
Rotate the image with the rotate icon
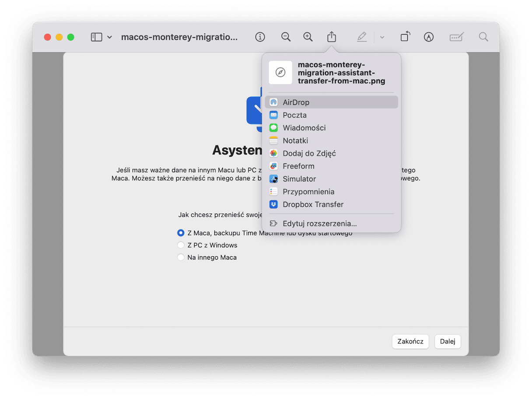click(405, 37)
